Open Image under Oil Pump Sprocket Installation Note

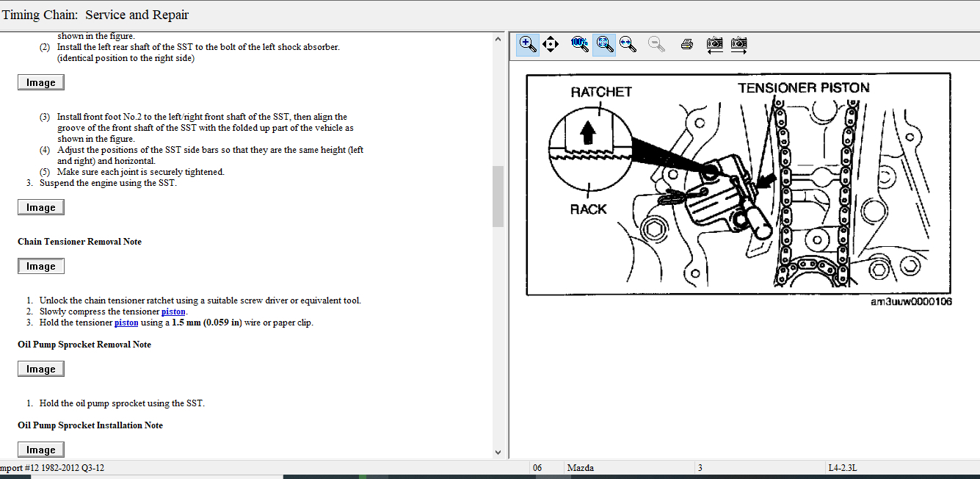[x=41, y=450]
